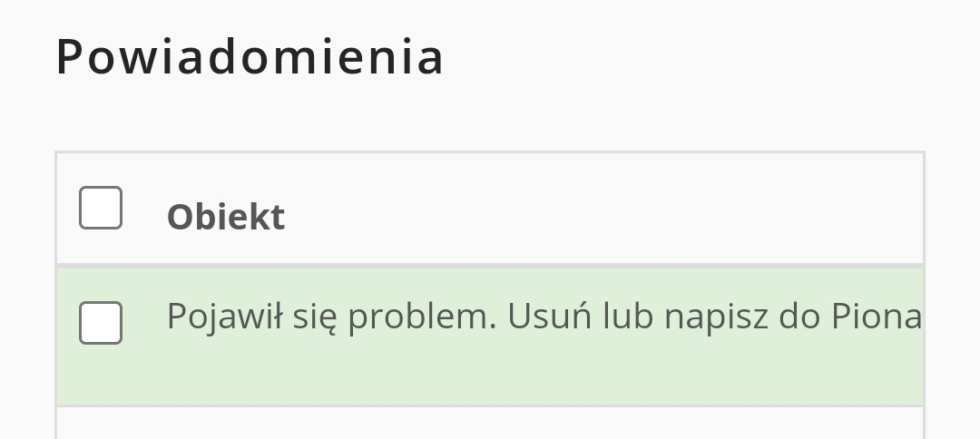Image resolution: width=980 pixels, height=439 pixels.
Task: Select the 'Pojawił się problem' notification checkbox
Action: click(101, 323)
